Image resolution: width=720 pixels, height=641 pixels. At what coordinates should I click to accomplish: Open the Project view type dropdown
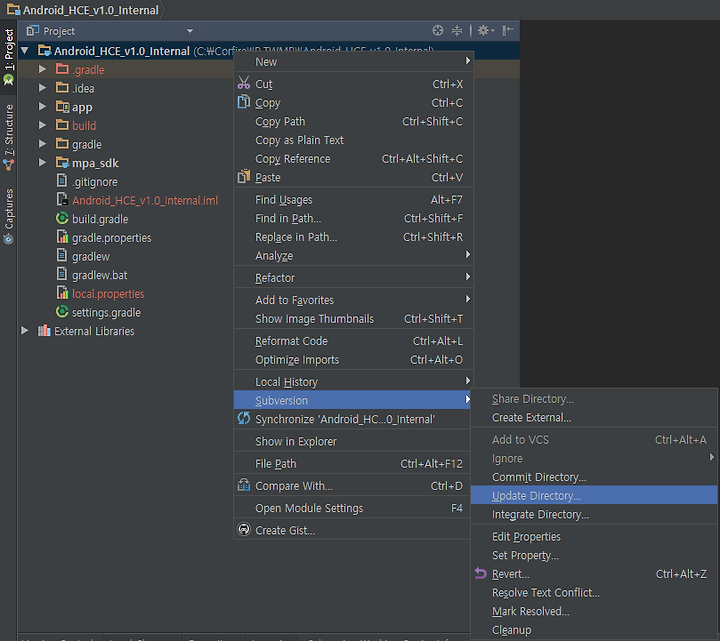(190, 31)
